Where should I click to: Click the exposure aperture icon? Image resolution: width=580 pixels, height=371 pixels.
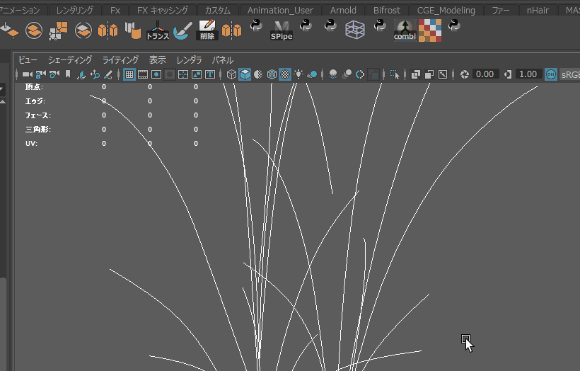(x=465, y=74)
